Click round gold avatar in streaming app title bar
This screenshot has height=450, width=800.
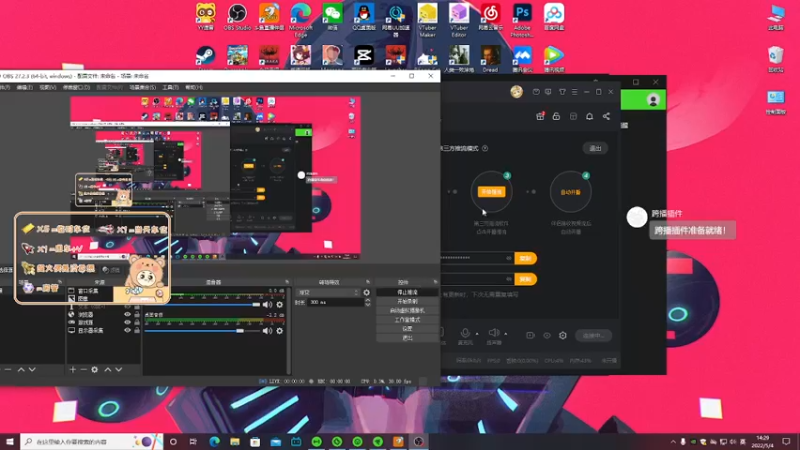(516, 92)
